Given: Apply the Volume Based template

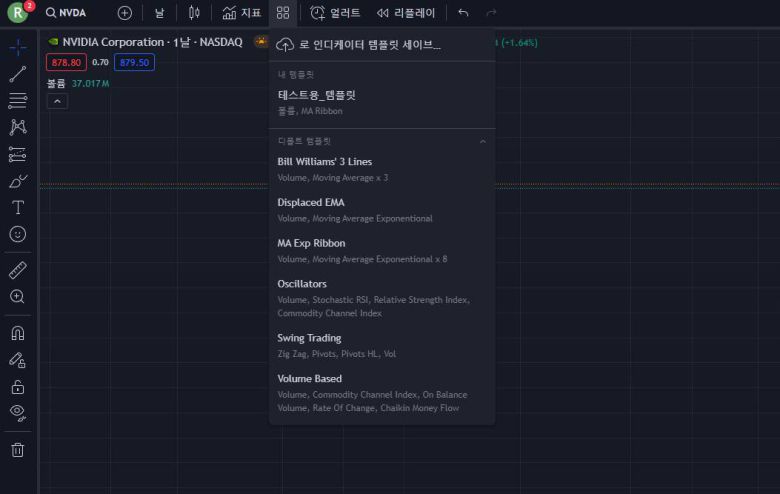Looking at the screenshot, I should (382, 393).
